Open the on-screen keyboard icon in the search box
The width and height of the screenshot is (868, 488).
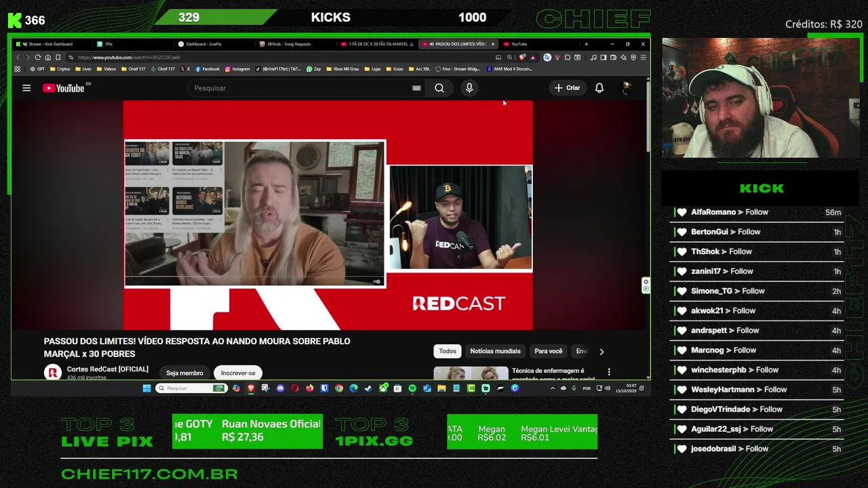point(416,88)
